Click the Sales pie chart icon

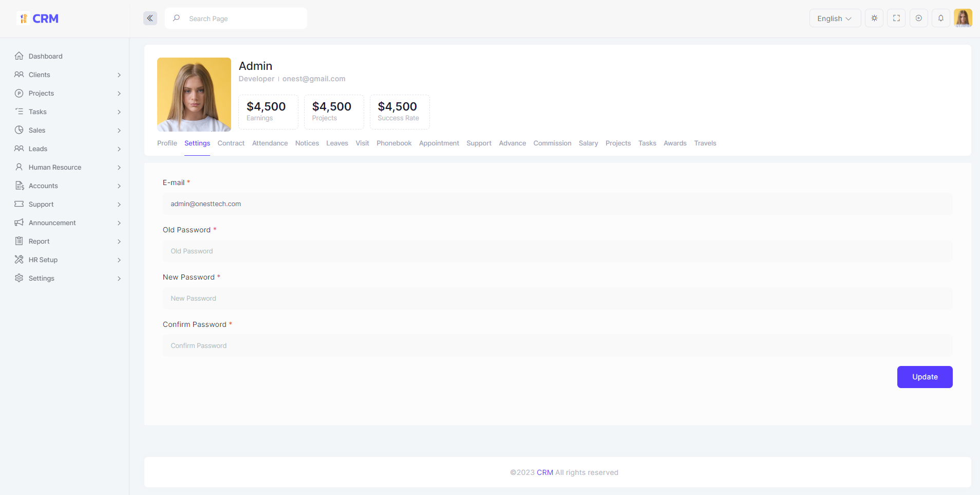(19, 130)
